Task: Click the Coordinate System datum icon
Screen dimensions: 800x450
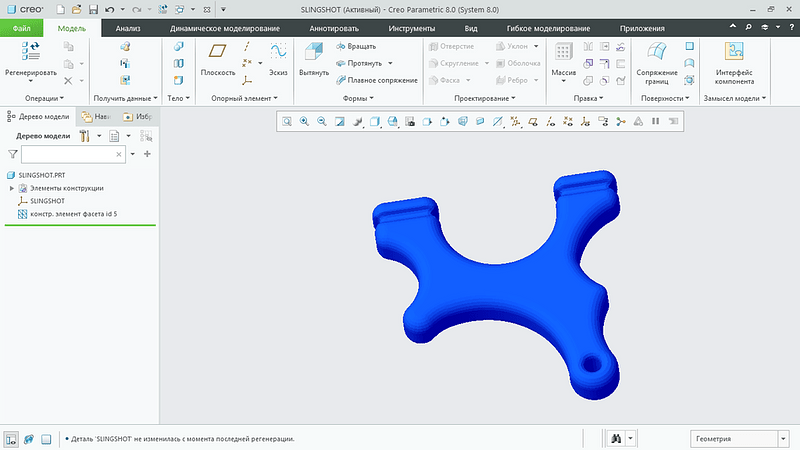Action: coord(247,80)
